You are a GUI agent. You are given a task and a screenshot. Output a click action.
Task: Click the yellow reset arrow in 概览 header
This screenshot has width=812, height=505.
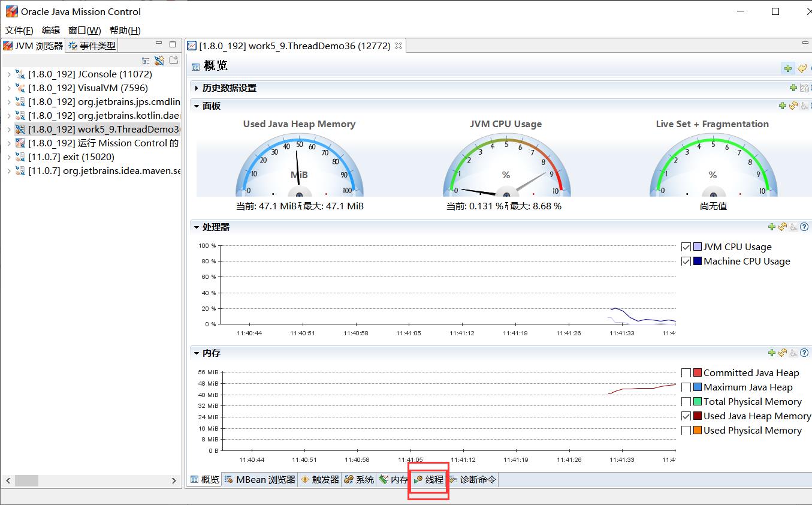tap(802, 68)
